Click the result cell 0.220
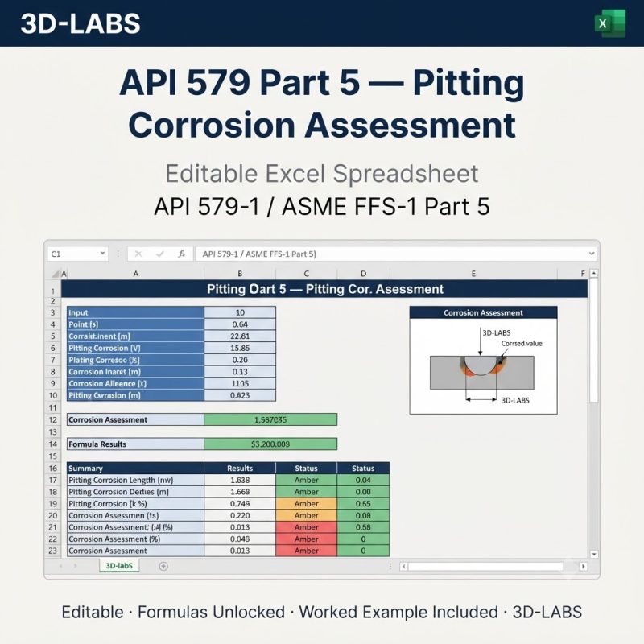 tap(240, 515)
